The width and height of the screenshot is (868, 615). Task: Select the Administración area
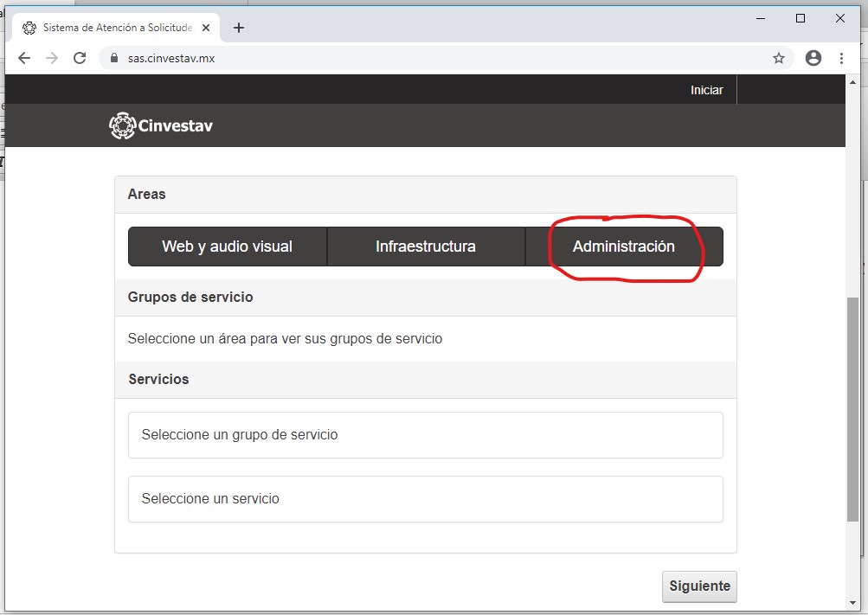(x=623, y=247)
